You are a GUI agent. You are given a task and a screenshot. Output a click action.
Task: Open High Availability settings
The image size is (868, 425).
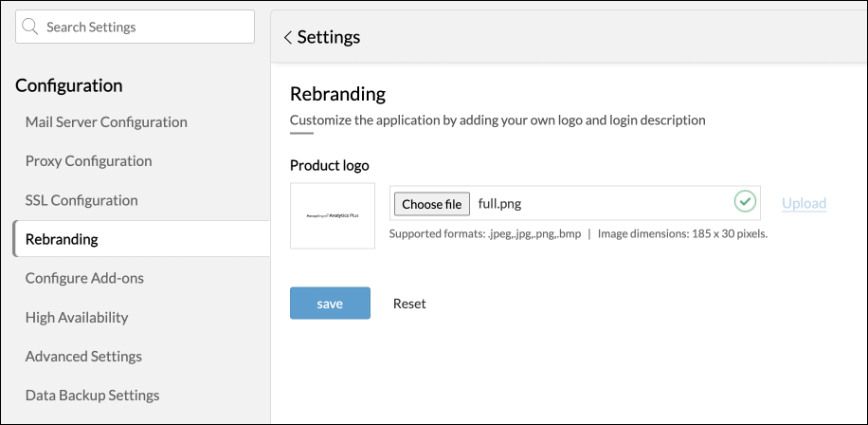(77, 317)
